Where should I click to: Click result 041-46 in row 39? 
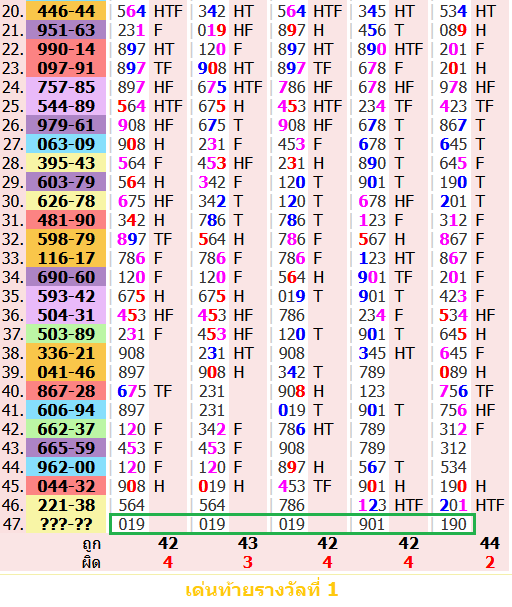(x=66, y=372)
